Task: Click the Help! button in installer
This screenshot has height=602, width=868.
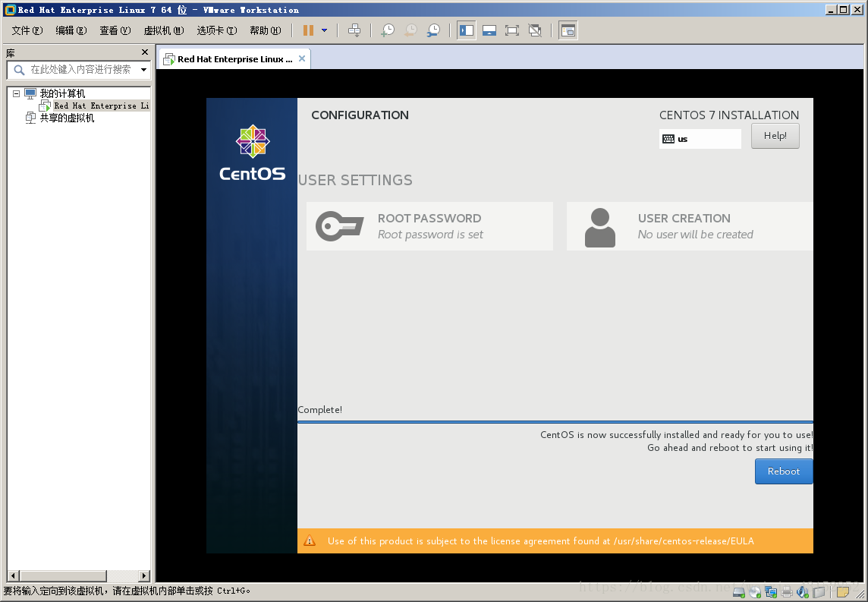Action: 775,136
